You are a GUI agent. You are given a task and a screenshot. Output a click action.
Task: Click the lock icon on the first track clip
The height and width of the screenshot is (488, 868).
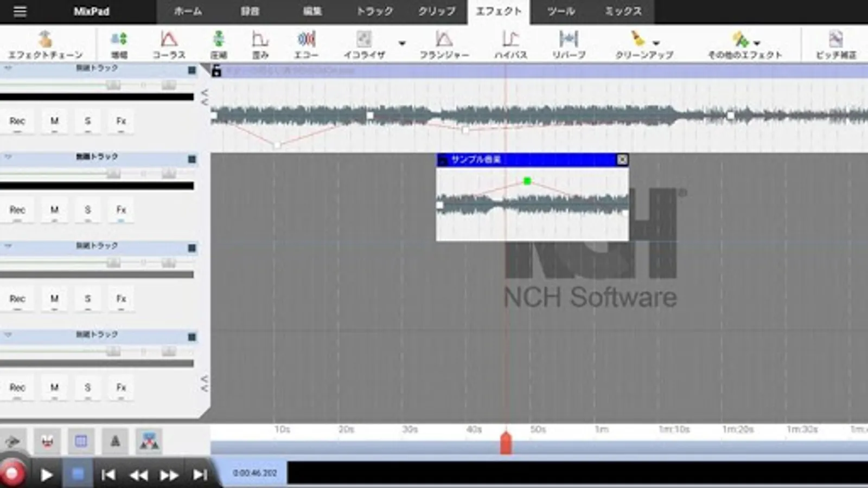coord(216,70)
